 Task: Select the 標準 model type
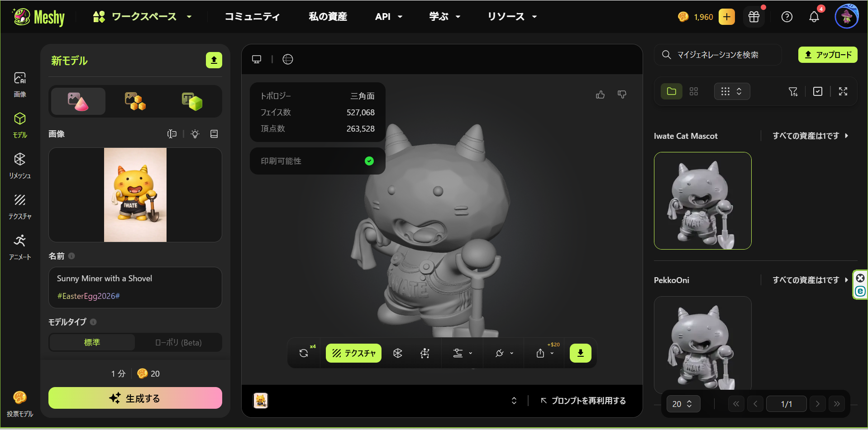[92, 342]
